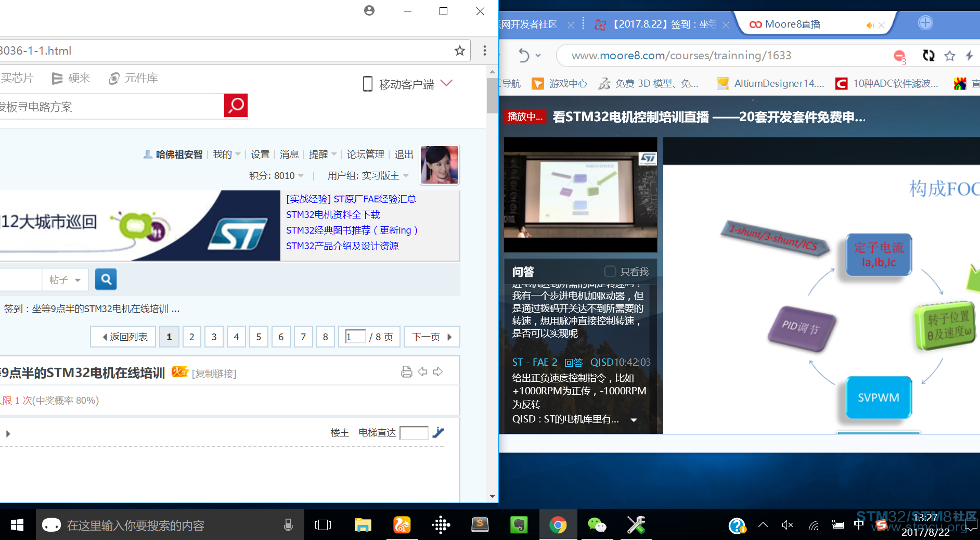Screen dimensions: 980x540
Task: Open 我的 dropdown menu
Action: pyautogui.click(x=226, y=155)
